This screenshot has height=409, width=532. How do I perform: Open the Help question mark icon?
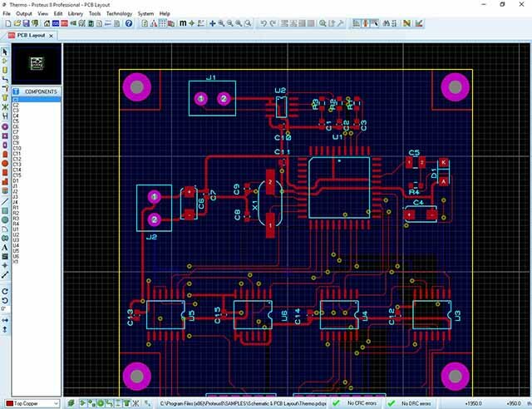[129, 23]
